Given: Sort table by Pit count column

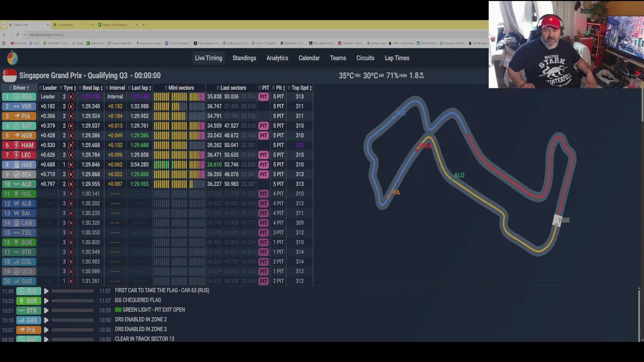Looking at the screenshot, I should pos(279,88).
